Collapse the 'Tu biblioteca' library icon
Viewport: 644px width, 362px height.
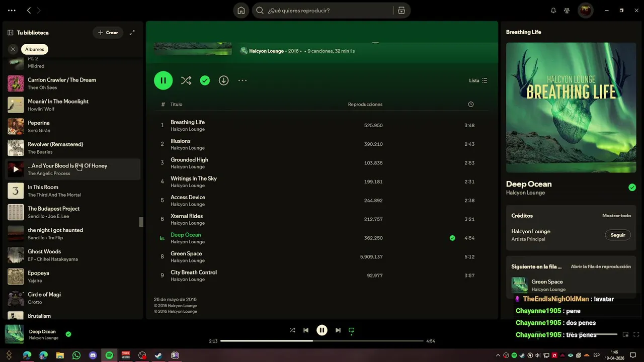(10, 32)
